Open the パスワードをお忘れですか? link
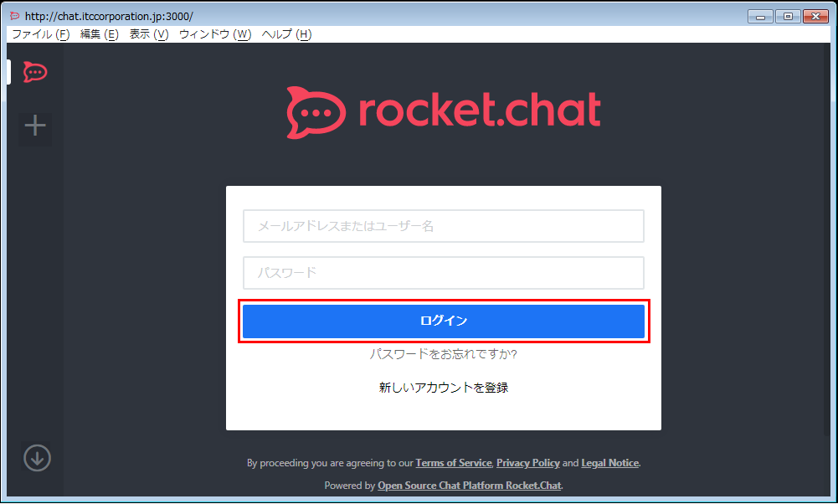 (x=444, y=354)
